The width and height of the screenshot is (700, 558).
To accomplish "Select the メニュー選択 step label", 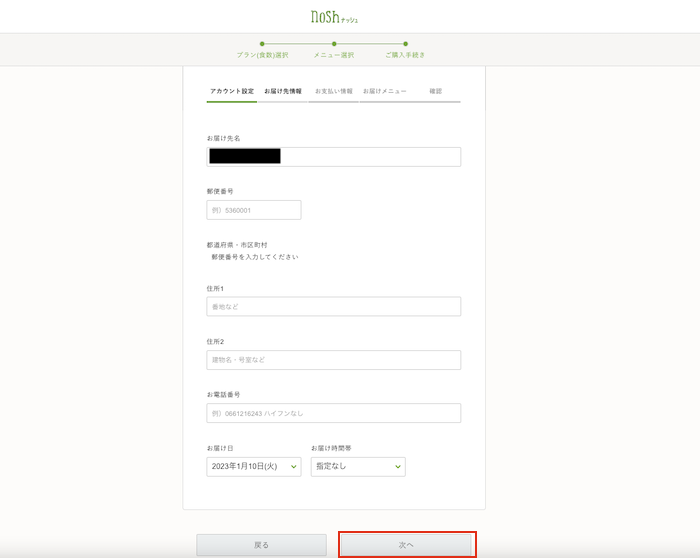I will click(x=334, y=55).
